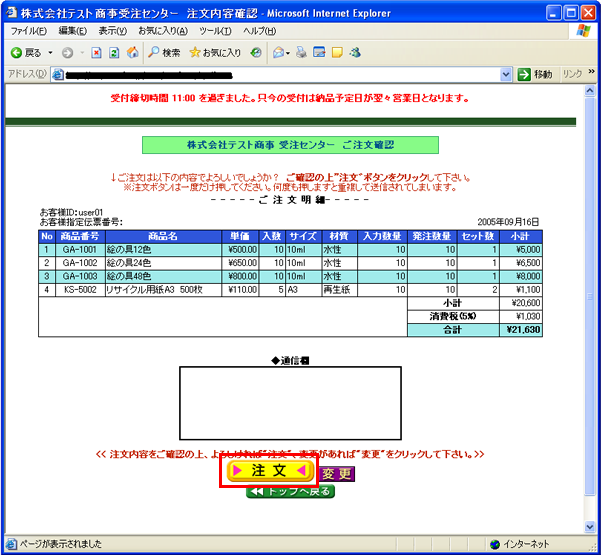Open the ツール(T) menu
Viewport: 601px width, 555px height.
(x=215, y=31)
